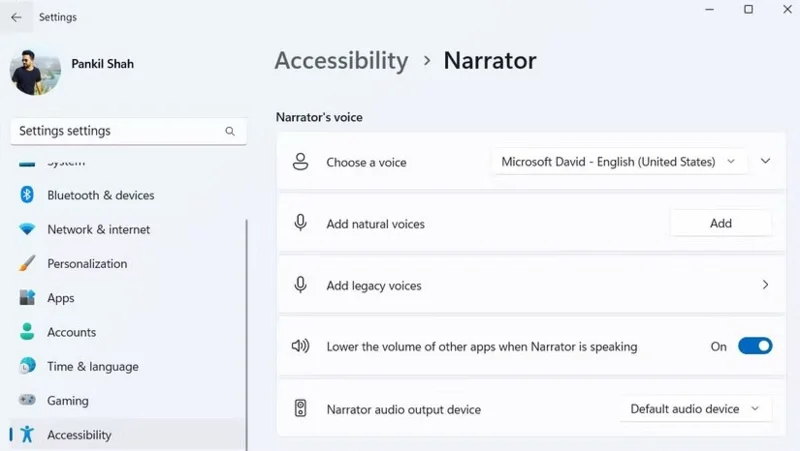Open the Gaming label in the sidebar
The height and width of the screenshot is (451, 800).
coord(68,401)
